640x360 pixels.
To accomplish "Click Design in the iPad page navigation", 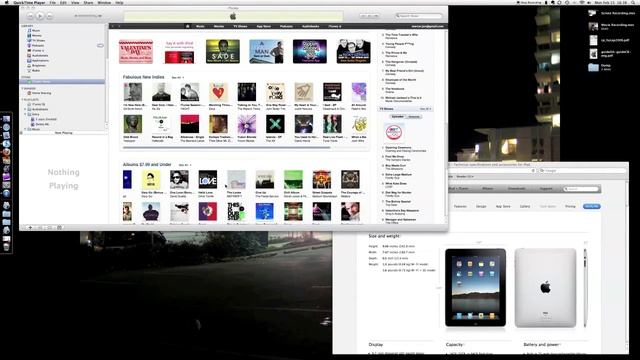I will point(481,207).
